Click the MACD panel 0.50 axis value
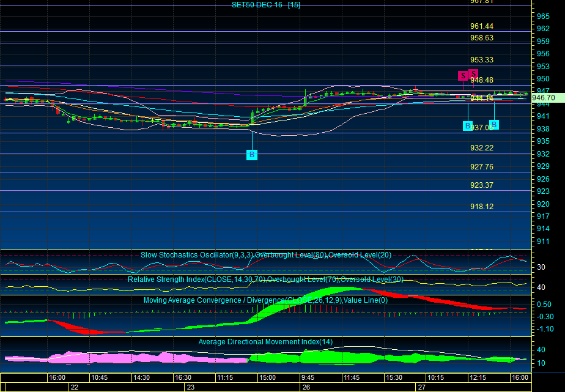This screenshot has height=392, width=565. pyautogui.click(x=544, y=305)
